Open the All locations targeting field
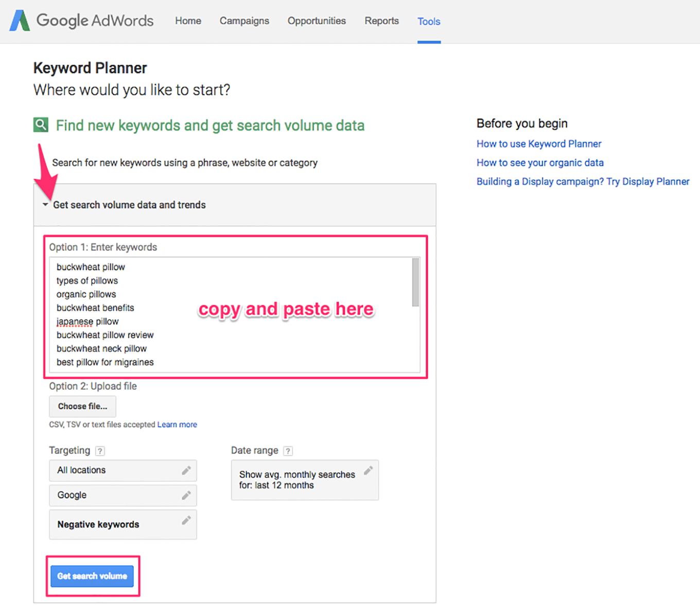This screenshot has width=700, height=613. point(123,470)
